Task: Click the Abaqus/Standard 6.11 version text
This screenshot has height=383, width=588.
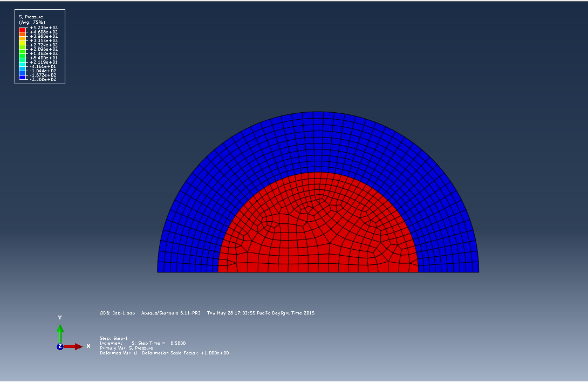Action: click(172, 313)
